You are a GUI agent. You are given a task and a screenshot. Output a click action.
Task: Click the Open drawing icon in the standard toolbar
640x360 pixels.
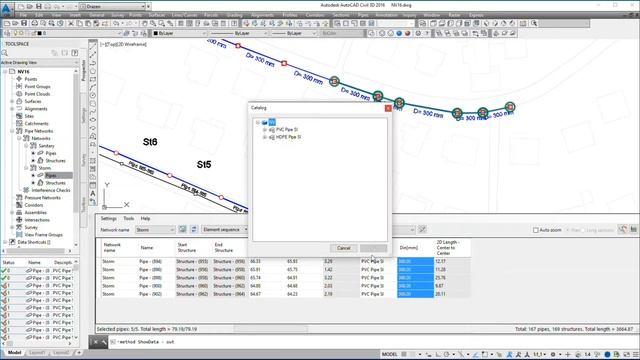coord(15,24)
